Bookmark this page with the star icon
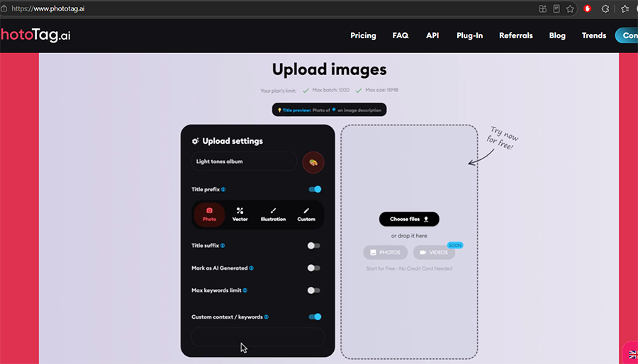This screenshot has width=638, height=364. [570, 9]
